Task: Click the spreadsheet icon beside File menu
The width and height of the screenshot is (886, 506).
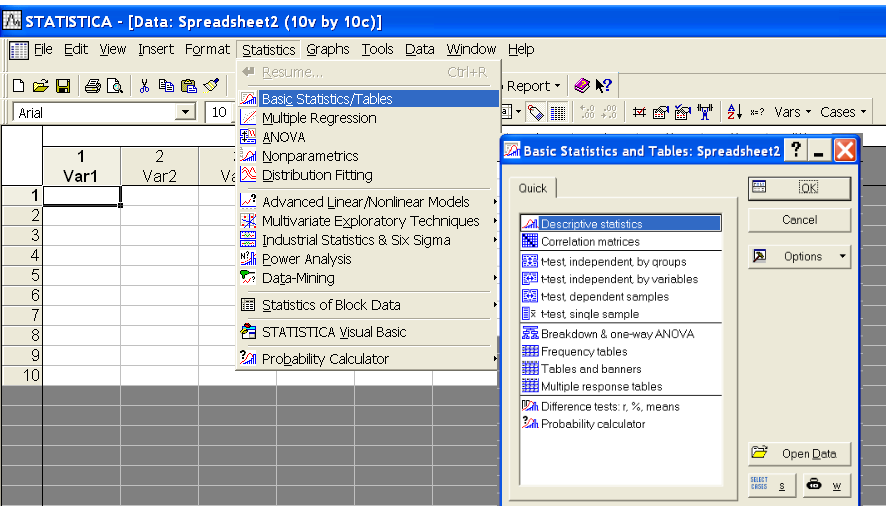Action: (x=18, y=50)
